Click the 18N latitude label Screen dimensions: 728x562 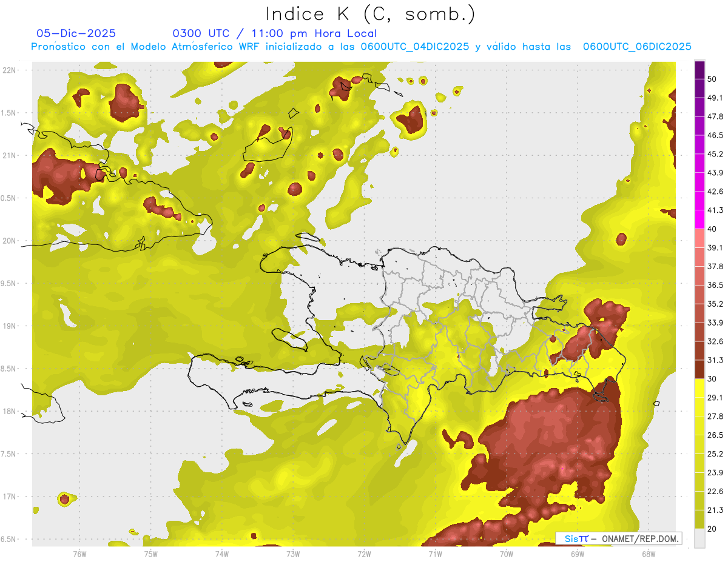tap(9, 411)
